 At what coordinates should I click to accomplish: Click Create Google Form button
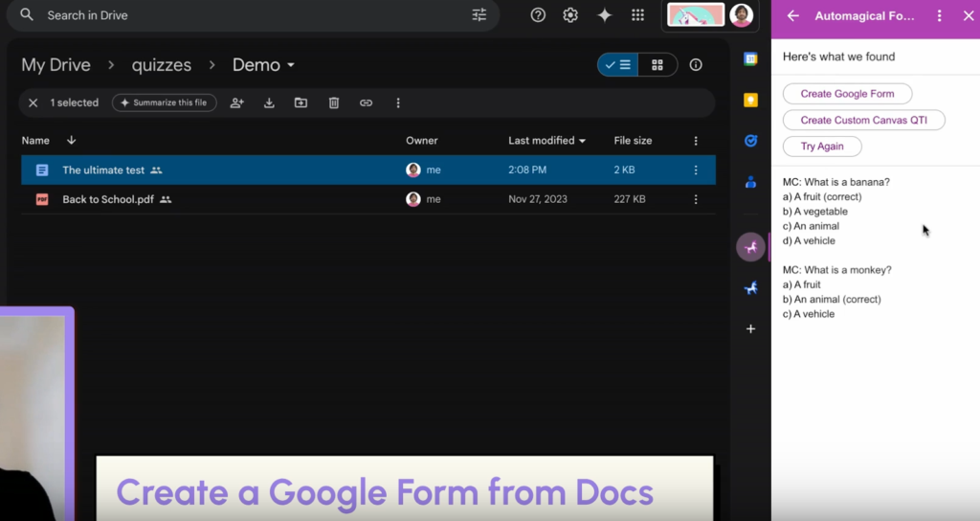(848, 94)
